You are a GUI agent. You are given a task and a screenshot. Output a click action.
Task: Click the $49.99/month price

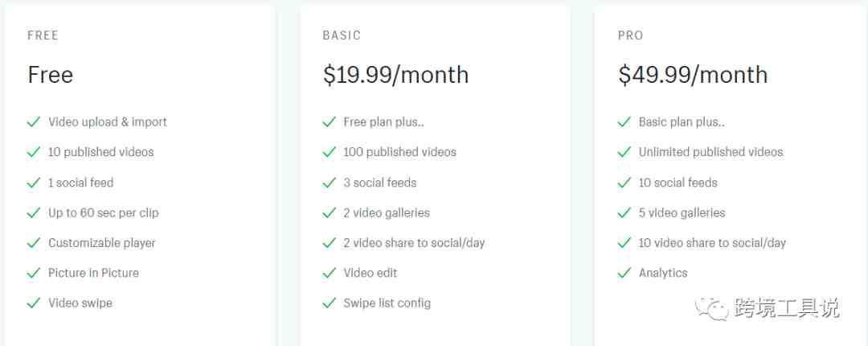[693, 75]
